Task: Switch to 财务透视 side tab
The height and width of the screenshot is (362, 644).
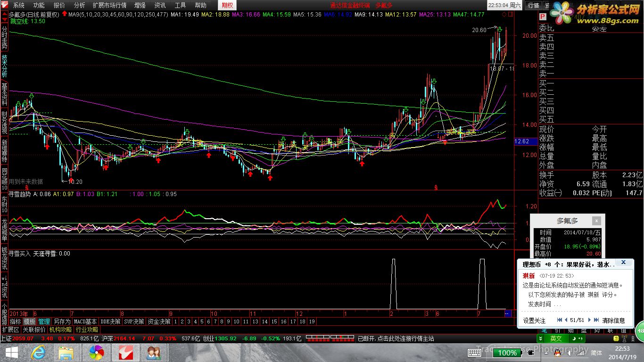Action: pyautogui.click(x=4, y=122)
